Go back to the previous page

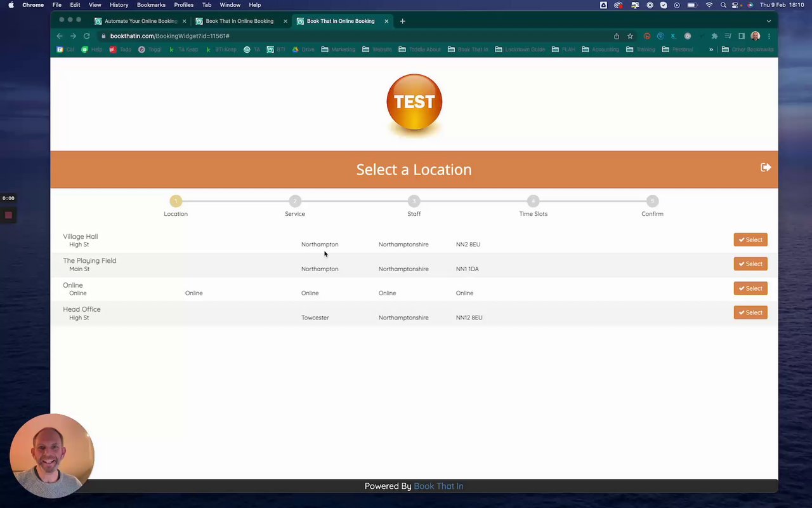pos(60,36)
